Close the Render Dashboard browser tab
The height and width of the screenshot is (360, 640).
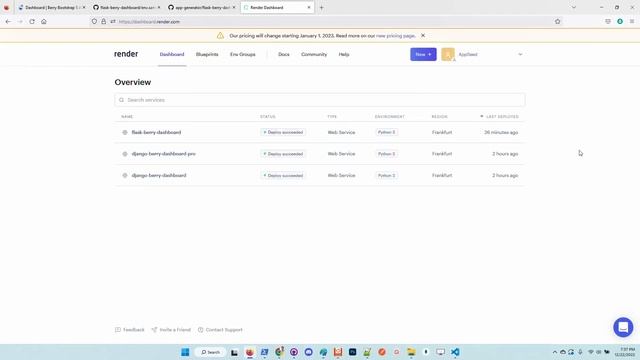point(309,7)
